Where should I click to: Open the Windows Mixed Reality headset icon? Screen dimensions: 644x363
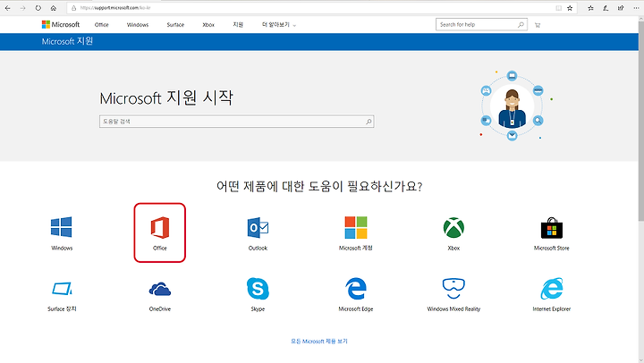453,288
